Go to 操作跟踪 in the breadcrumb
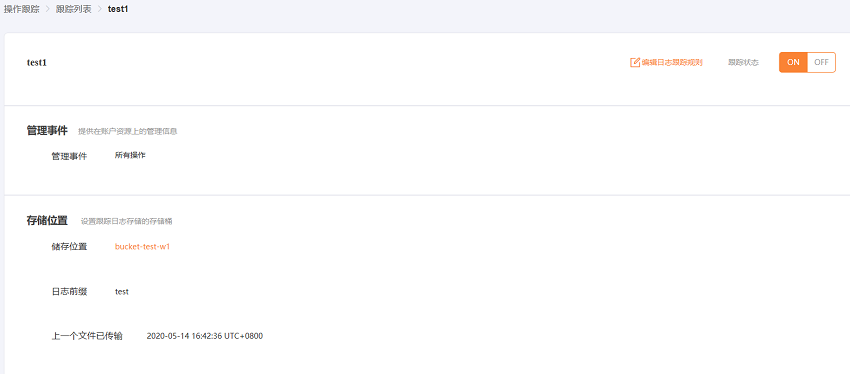This screenshot has width=850, height=374. pyautogui.click(x=22, y=9)
